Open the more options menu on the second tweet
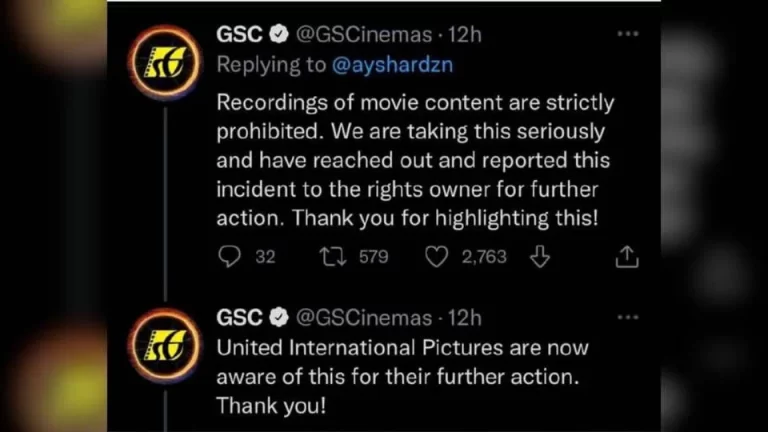The height and width of the screenshot is (432, 768). pyautogui.click(x=627, y=318)
